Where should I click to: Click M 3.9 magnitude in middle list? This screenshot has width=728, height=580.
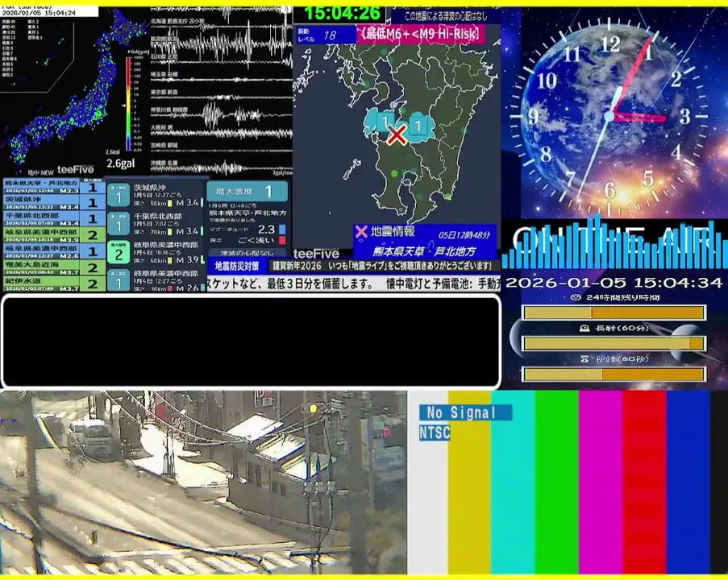(187, 260)
